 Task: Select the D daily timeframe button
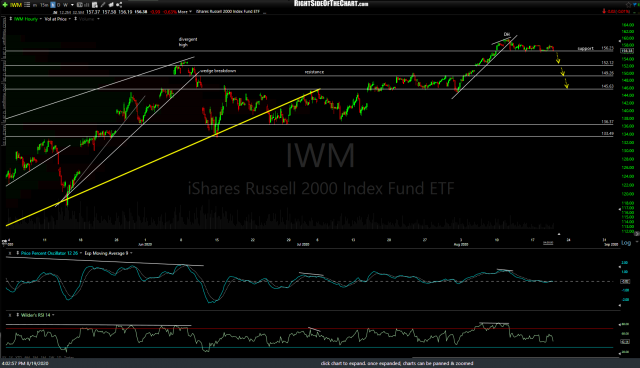point(59,5)
